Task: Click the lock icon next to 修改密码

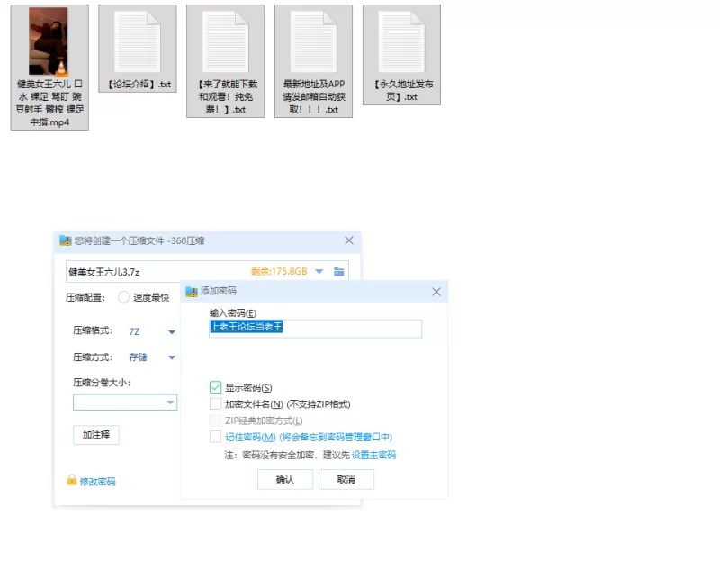Action: [72, 480]
